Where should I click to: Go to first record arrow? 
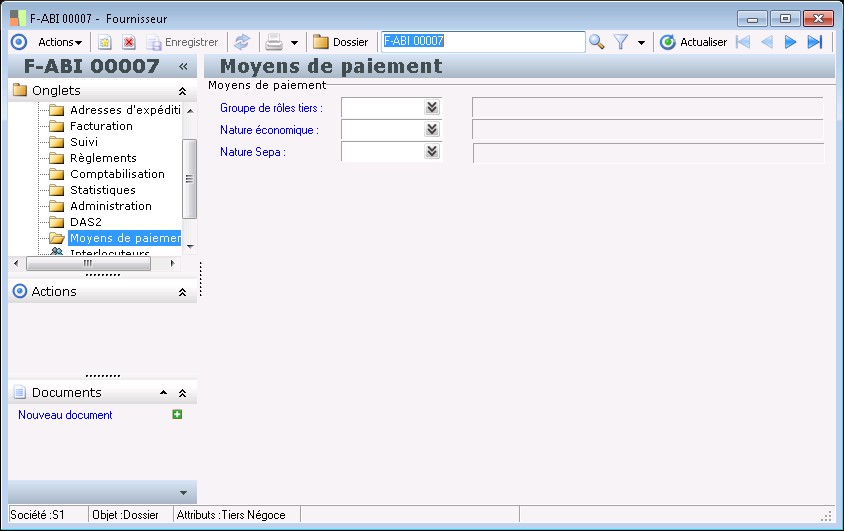click(743, 42)
